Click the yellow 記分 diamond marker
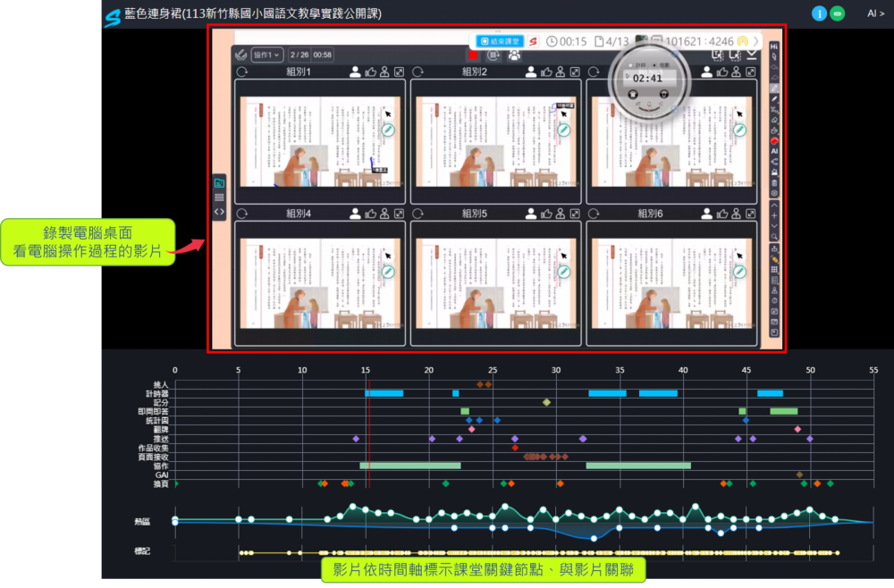Screen dimensions: 894x588 coord(546,402)
